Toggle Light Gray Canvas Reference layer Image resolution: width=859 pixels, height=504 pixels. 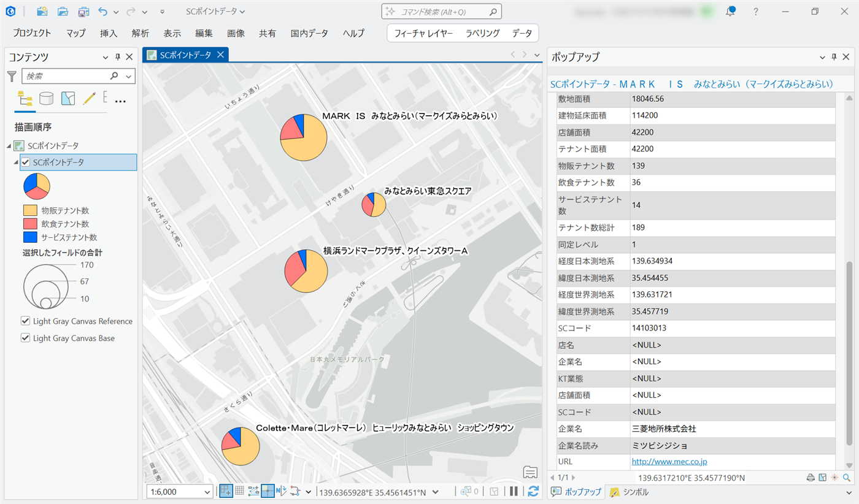(26, 321)
